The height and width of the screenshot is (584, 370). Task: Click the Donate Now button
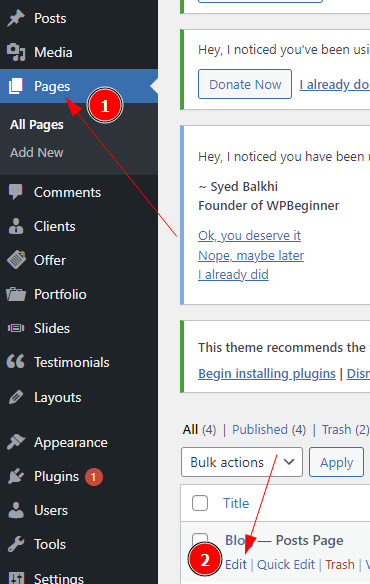pyautogui.click(x=245, y=84)
